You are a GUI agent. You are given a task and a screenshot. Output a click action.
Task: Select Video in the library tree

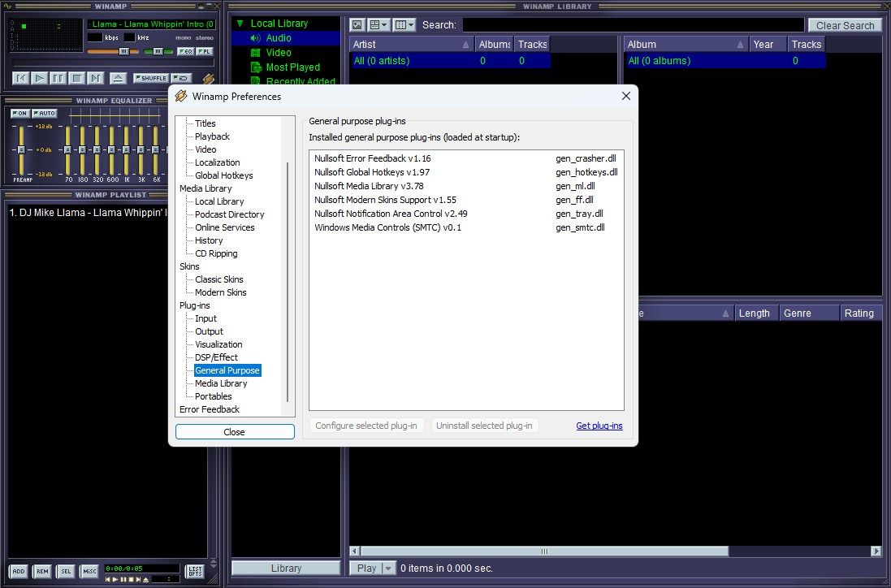(279, 52)
